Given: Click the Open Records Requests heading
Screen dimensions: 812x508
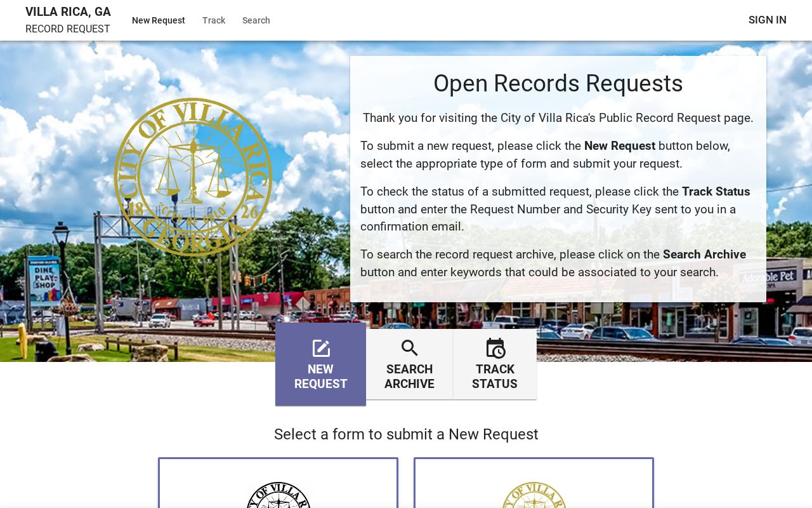Looking at the screenshot, I should click(558, 84).
